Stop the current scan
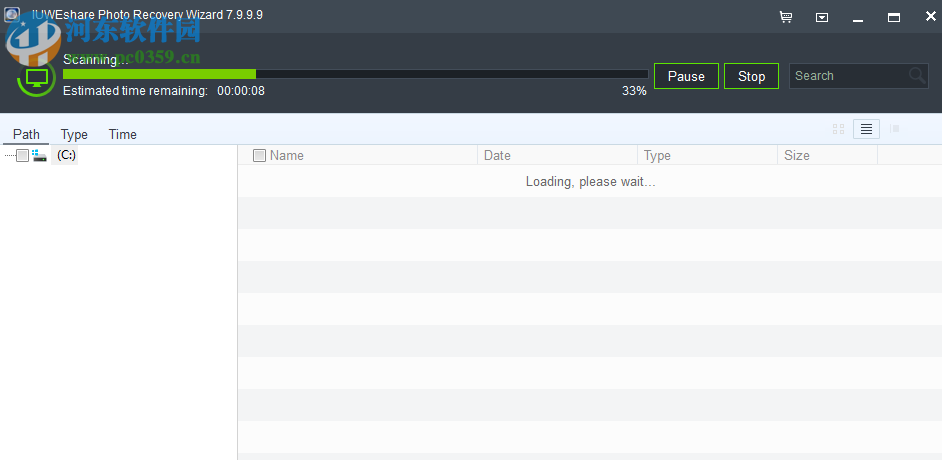The image size is (942, 460). coord(752,76)
